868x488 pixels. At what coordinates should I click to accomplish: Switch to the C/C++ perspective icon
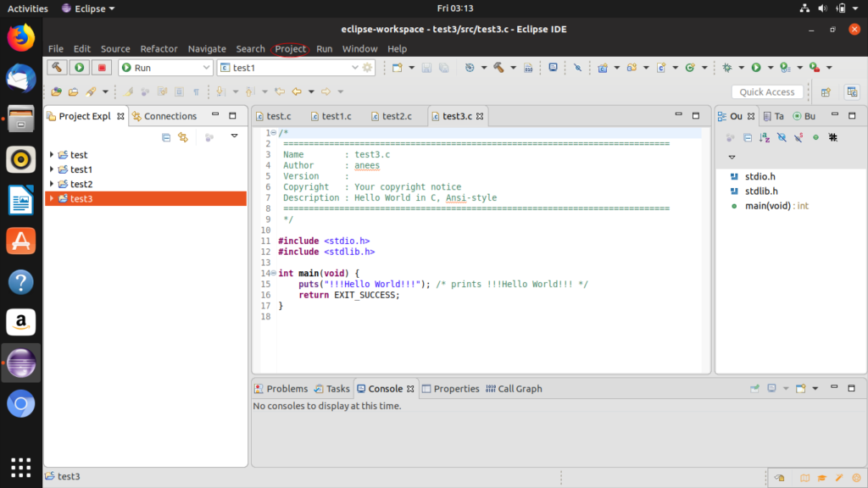tap(853, 92)
